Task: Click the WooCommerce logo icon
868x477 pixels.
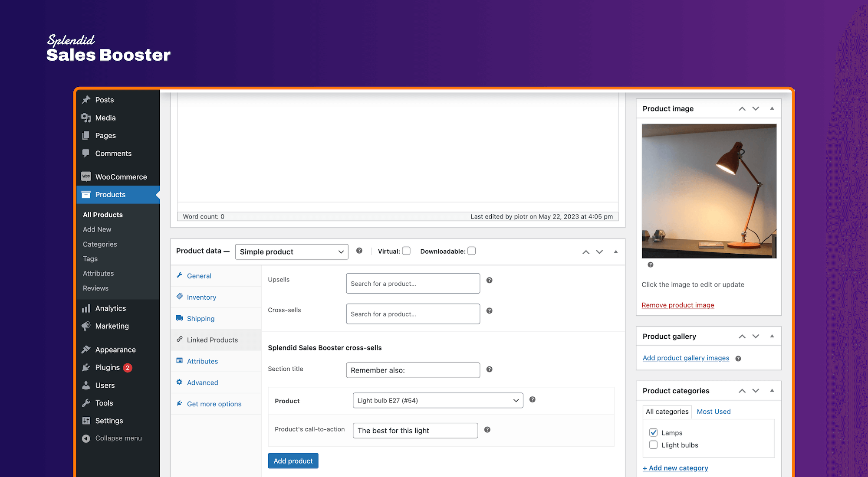Action: 86,176
